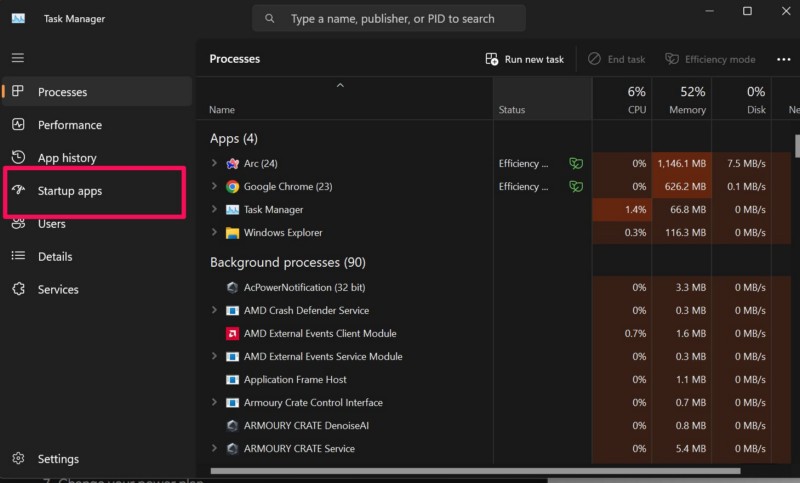Click Arc's efficiency mode leaf icon
This screenshot has width=800, height=483.
click(x=575, y=163)
